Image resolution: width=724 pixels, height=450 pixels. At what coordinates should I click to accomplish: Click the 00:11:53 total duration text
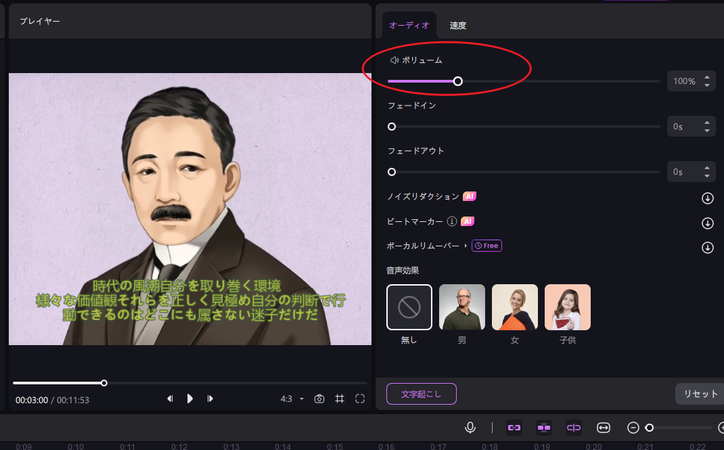point(73,400)
